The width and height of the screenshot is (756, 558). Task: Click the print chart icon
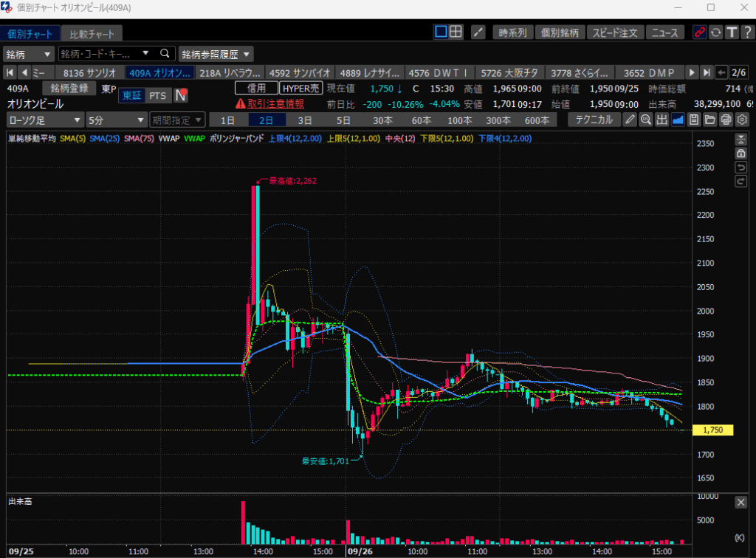click(726, 120)
